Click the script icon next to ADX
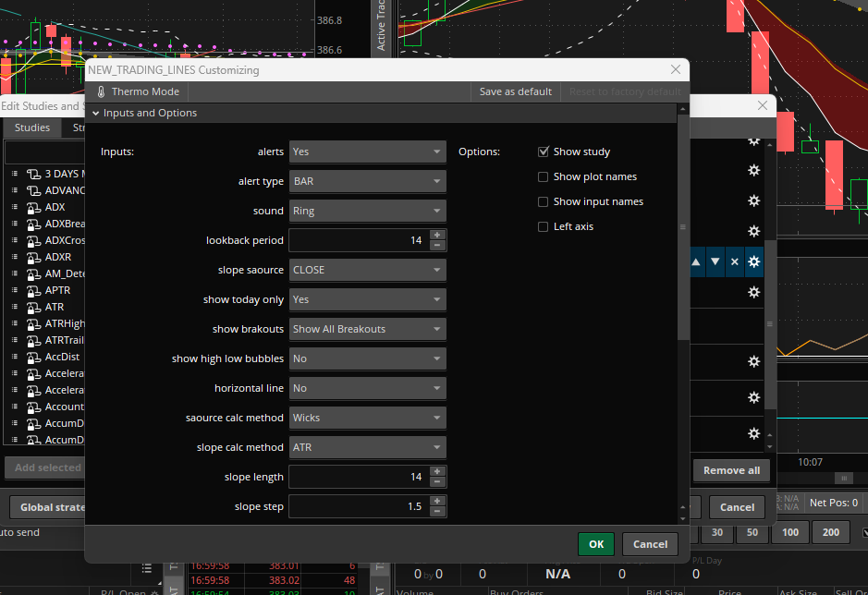 [x=33, y=208]
